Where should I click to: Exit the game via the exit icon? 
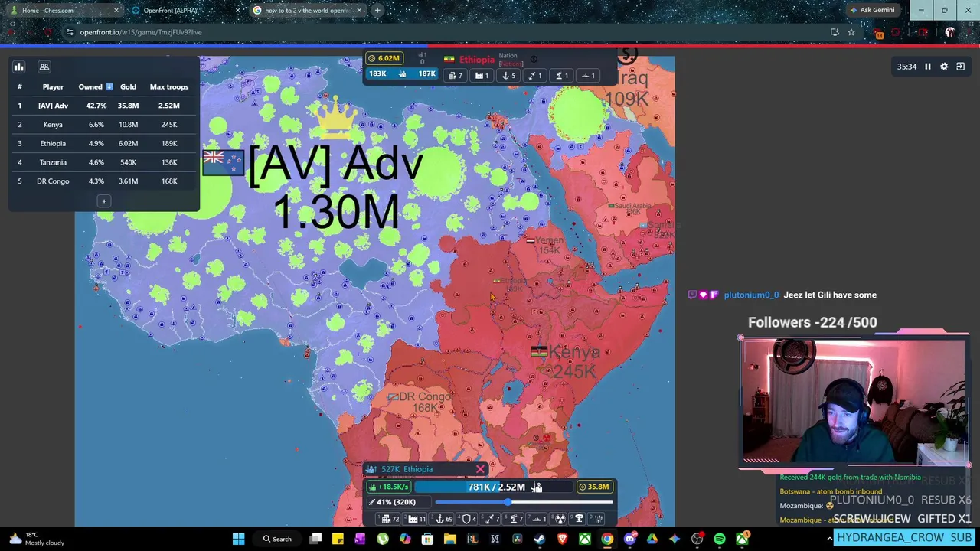click(x=961, y=67)
